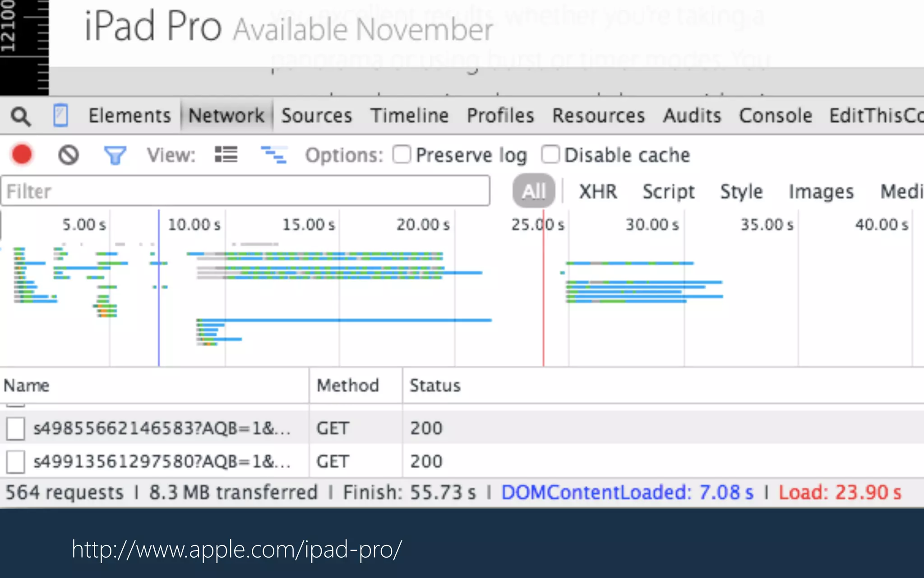The height and width of the screenshot is (578, 924).
Task: Open the Elements tab
Action: pos(129,116)
